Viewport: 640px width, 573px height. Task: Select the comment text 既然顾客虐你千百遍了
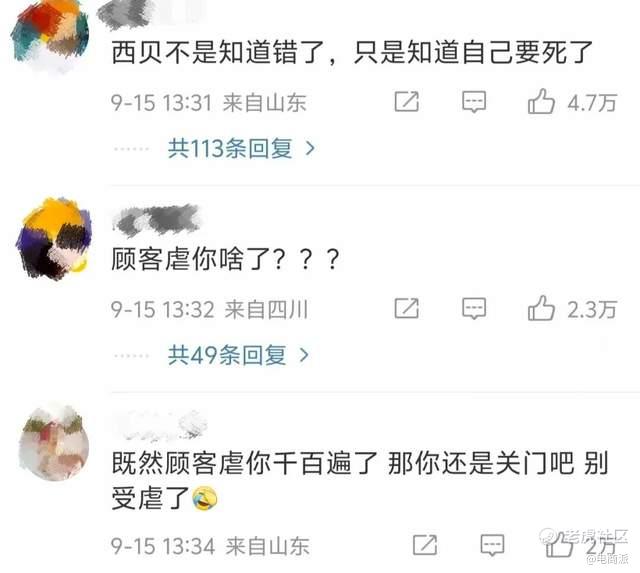click(244, 463)
